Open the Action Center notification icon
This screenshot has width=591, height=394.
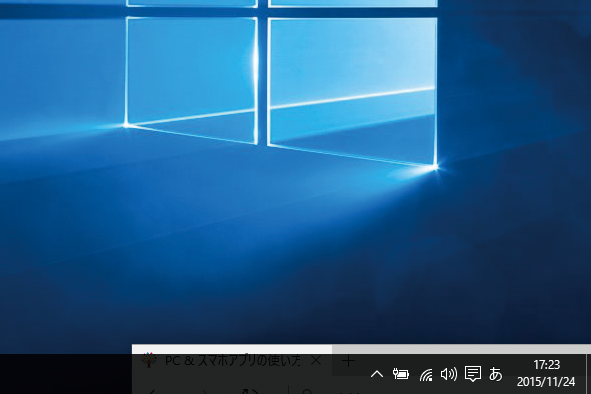coord(473,374)
